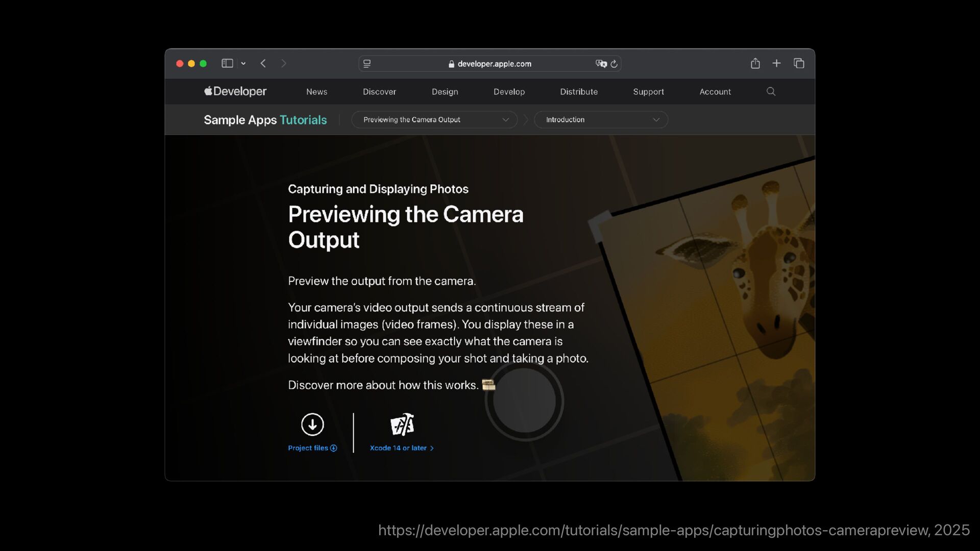Viewport: 980px width, 551px height.
Task: Click the Safari sidebar toggle icon
Action: (x=227, y=63)
